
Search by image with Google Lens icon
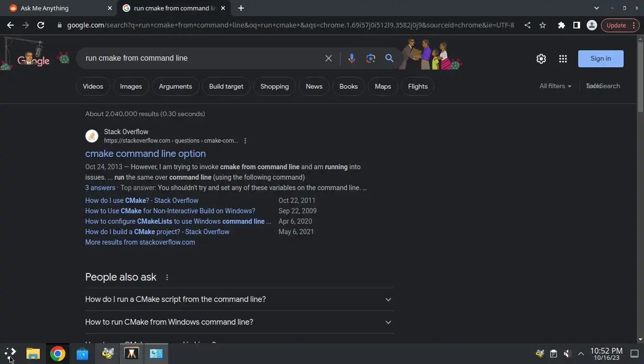click(x=370, y=58)
